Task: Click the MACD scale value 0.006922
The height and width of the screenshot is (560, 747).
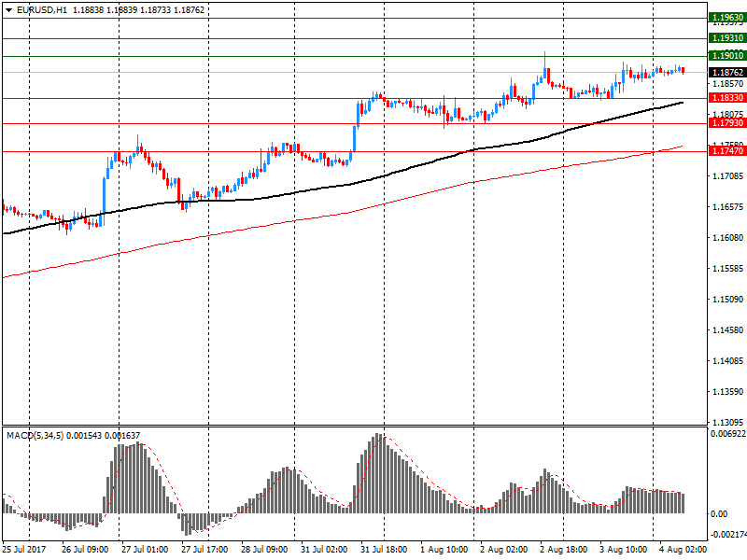Action: pyautogui.click(x=728, y=434)
